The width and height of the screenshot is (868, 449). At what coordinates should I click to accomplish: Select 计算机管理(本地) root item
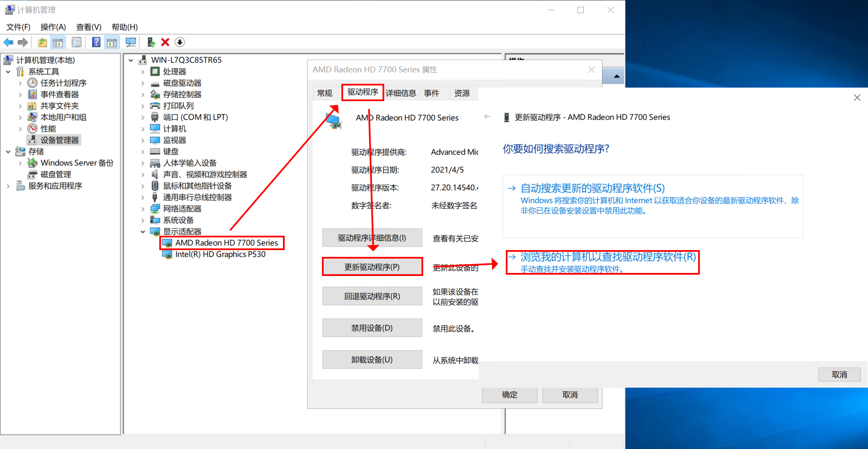39,60
